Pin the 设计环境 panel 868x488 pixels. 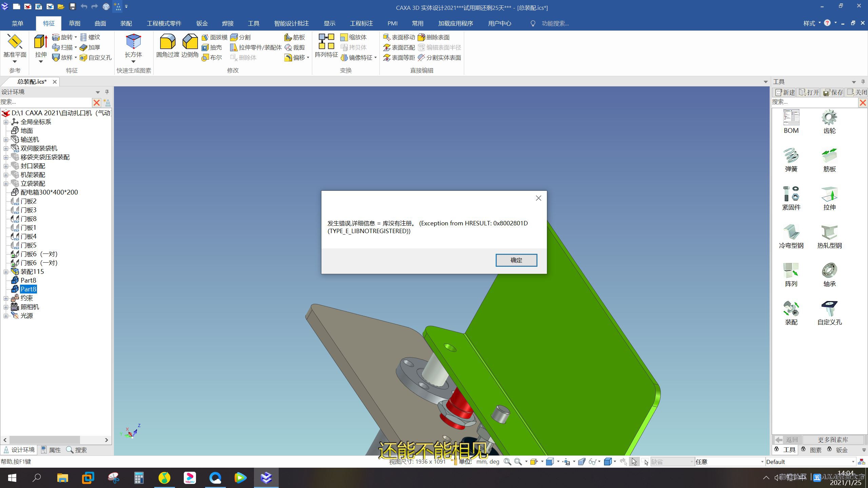(x=107, y=92)
